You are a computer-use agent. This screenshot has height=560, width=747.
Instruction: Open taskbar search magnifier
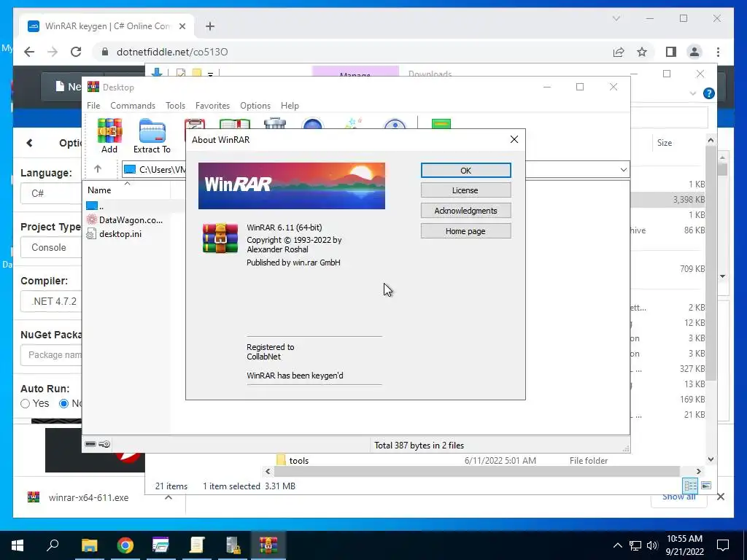(x=53, y=545)
